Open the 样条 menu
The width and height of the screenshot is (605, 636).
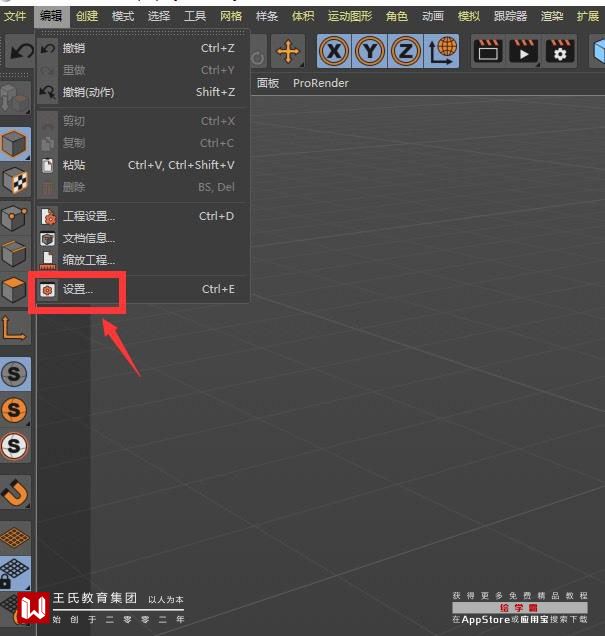[267, 16]
